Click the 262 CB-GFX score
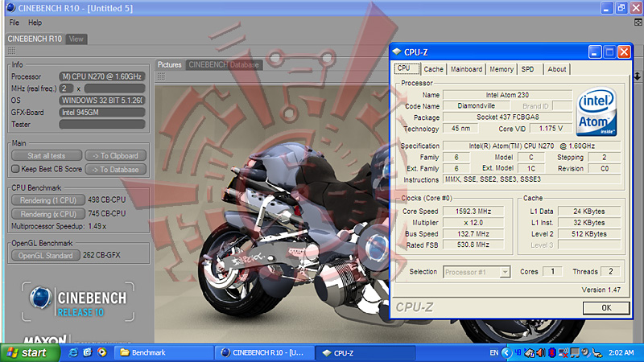This screenshot has height=362, width=644. (101, 255)
